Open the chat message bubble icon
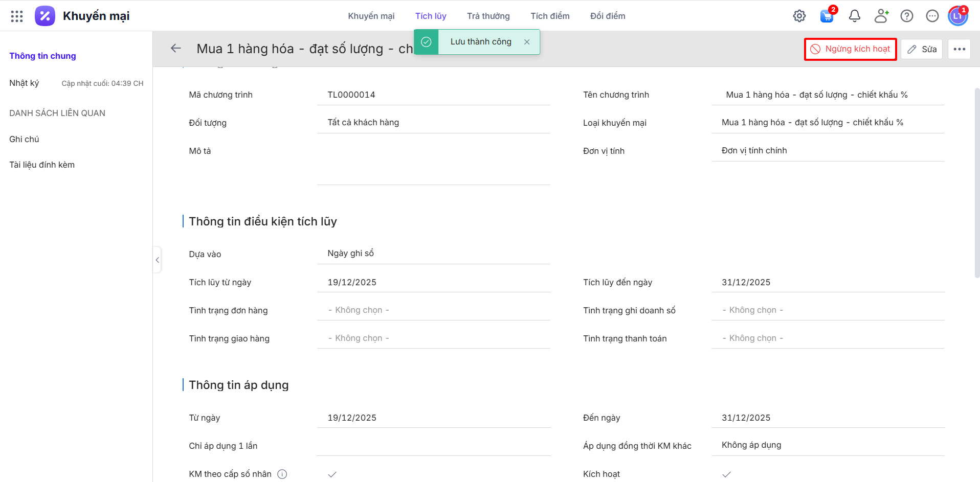The width and height of the screenshot is (980, 482). pyautogui.click(x=932, y=16)
